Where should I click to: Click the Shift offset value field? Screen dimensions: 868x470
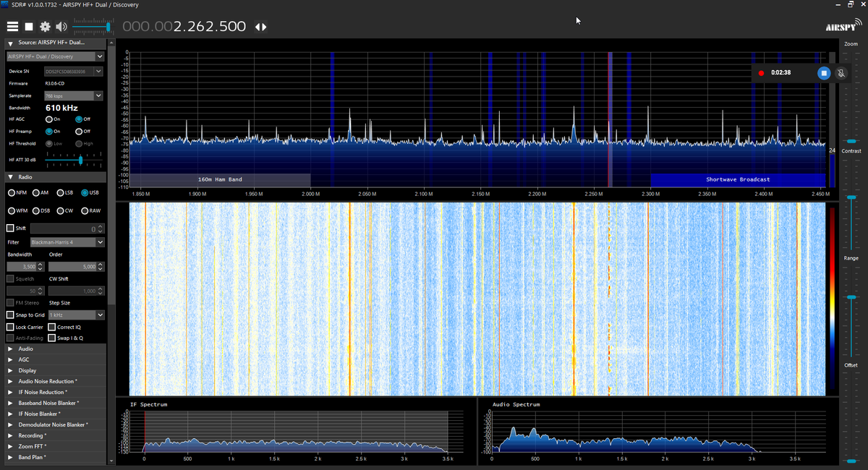click(x=68, y=228)
